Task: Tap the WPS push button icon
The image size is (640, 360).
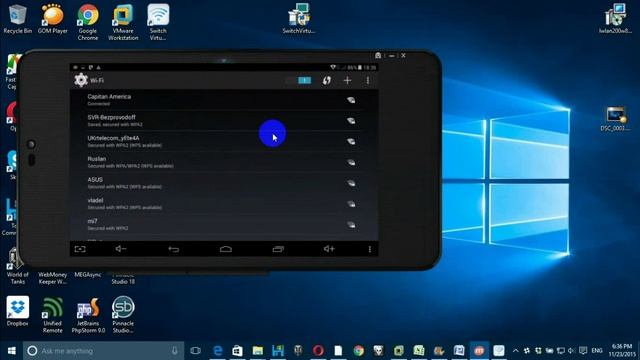Action: click(327, 80)
